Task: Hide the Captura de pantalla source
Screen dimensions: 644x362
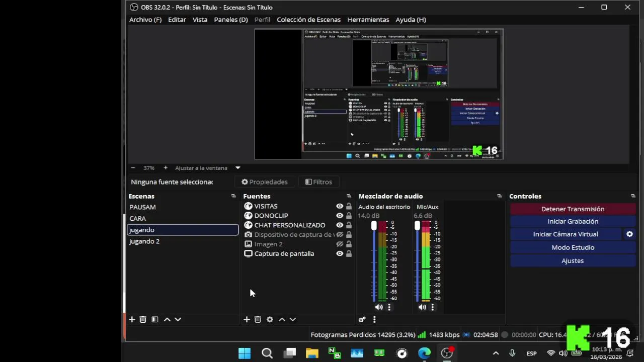Action: click(340, 254)
